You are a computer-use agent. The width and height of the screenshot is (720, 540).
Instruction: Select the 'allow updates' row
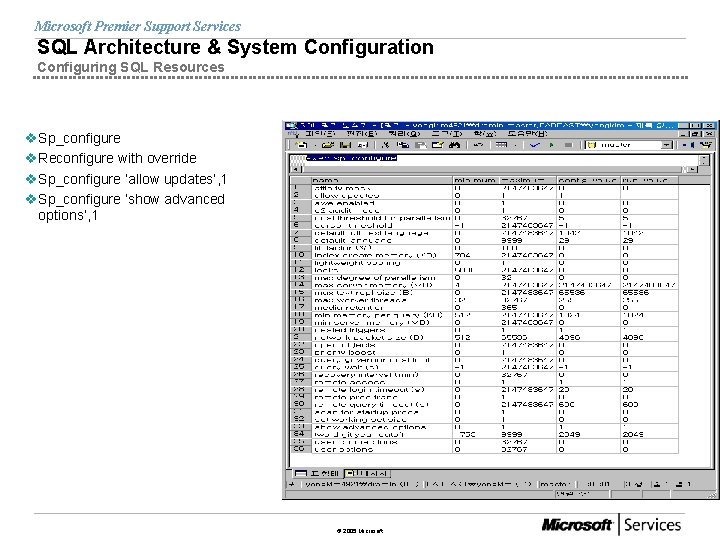(484, 195)
